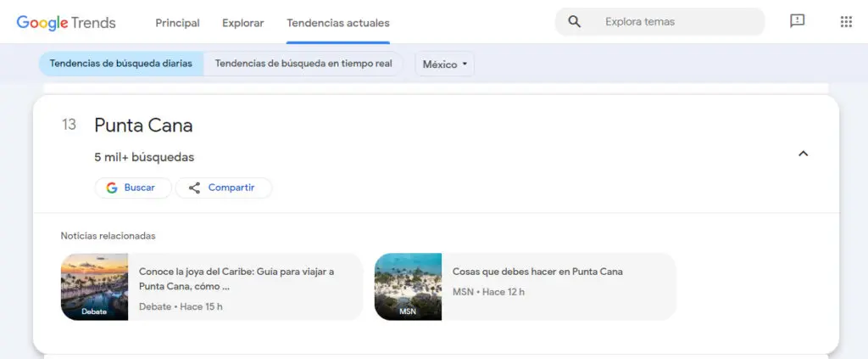Viewport: 868px width, 359px height.
Task: Switch to Tendencias de búsqueda en tiempo real
Action: click(x=303, y=64)
